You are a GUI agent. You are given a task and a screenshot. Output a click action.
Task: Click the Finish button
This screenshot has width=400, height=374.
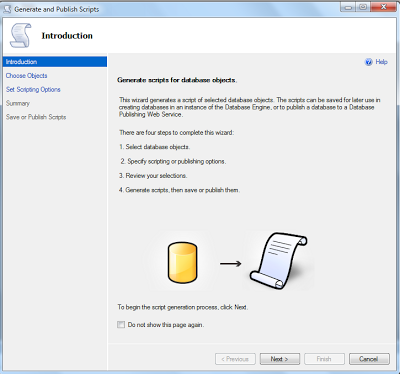[x=324, y=359]
